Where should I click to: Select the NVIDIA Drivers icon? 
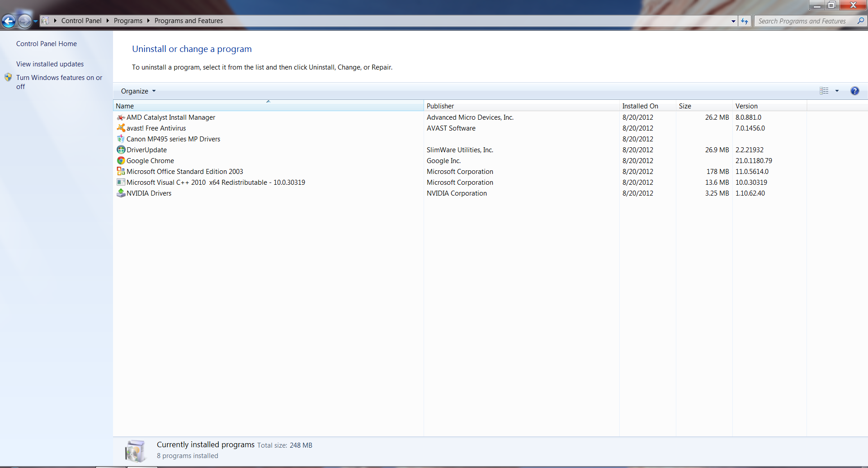pyautogui.click(x=121, y=193)
